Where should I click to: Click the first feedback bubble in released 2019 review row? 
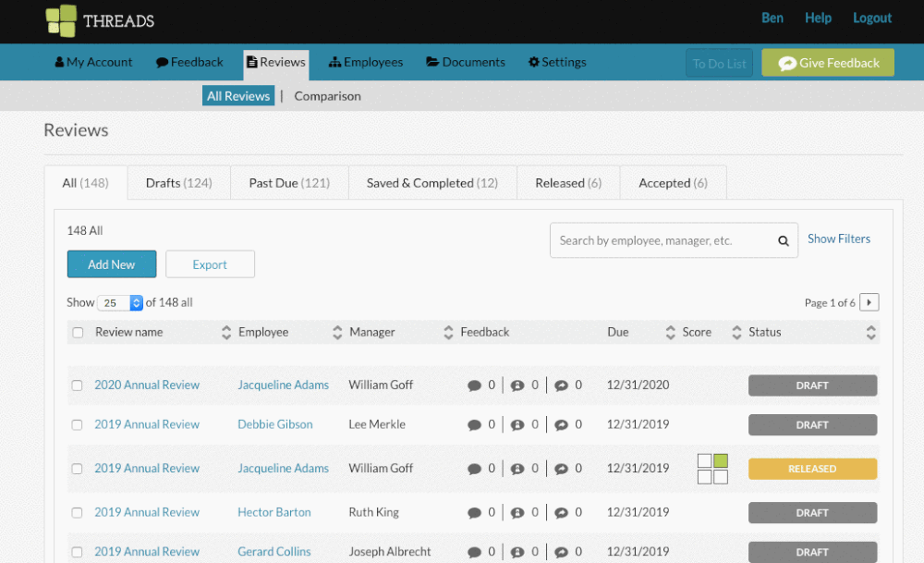474,470
